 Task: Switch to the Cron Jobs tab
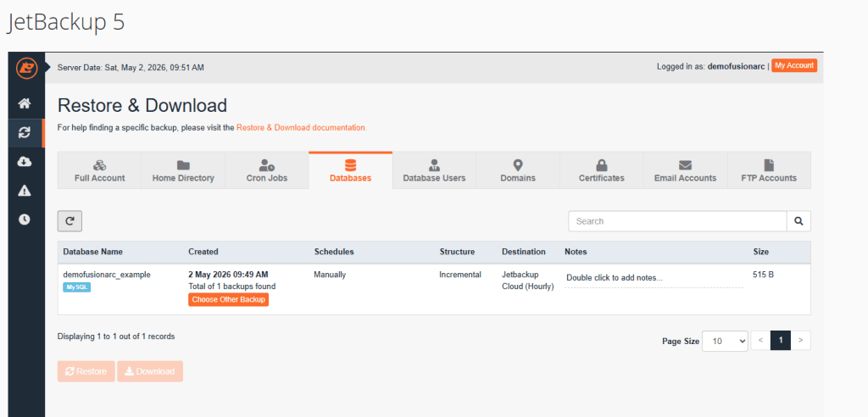tap(267, 170)
